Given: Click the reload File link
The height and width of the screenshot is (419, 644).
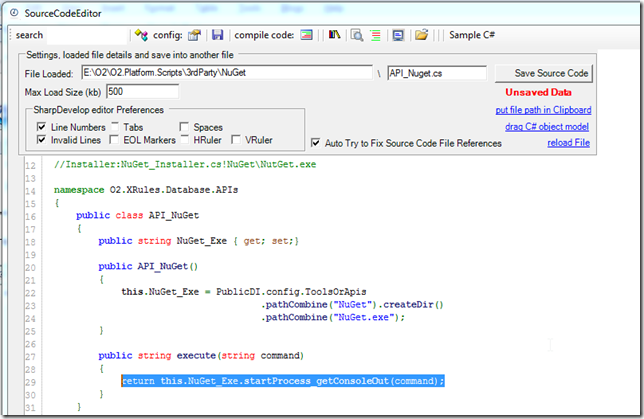Looking at the screenshot, I should click(568, 143).
